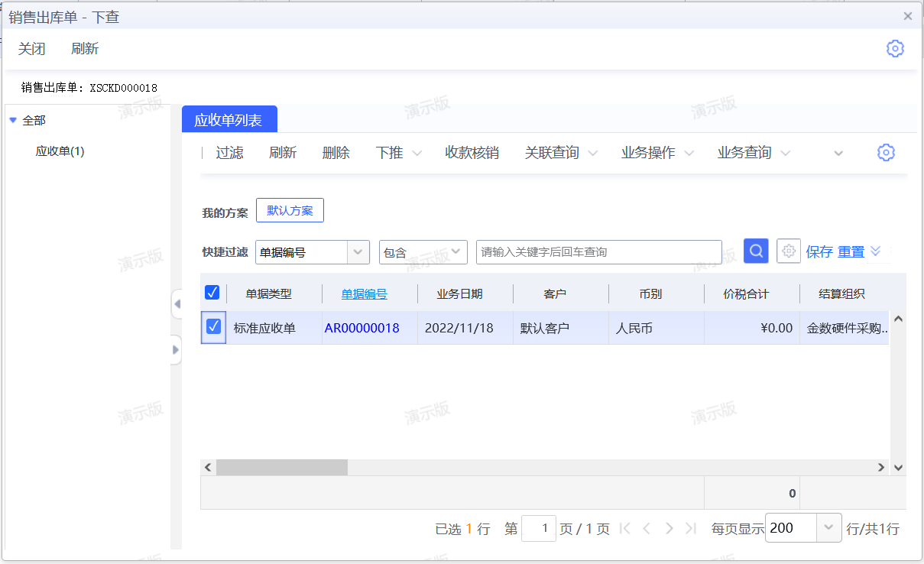This screenshot has width=924, height=564.
Task: Open the list toolbar settings gear after 业务查询
Action: pos(886,152)
